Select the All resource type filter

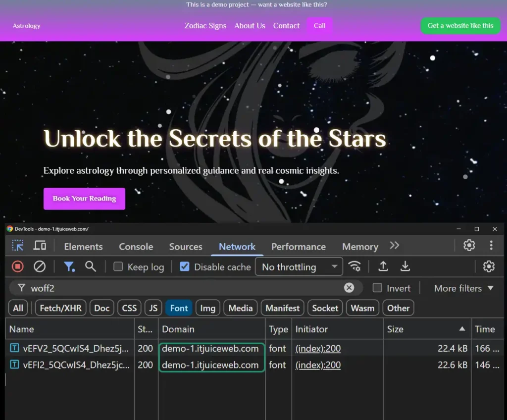[x=18, y=308]
